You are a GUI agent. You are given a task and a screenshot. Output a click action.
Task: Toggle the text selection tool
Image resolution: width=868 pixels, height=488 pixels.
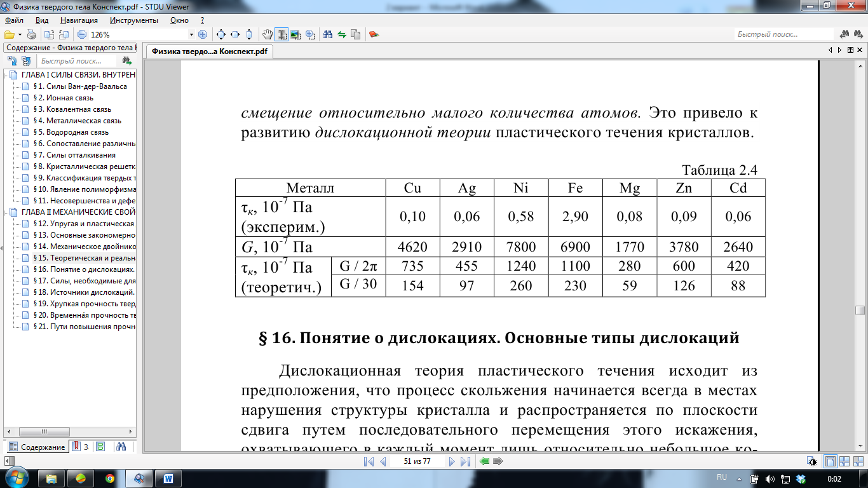pyautogui.click(x=281, y=34)
